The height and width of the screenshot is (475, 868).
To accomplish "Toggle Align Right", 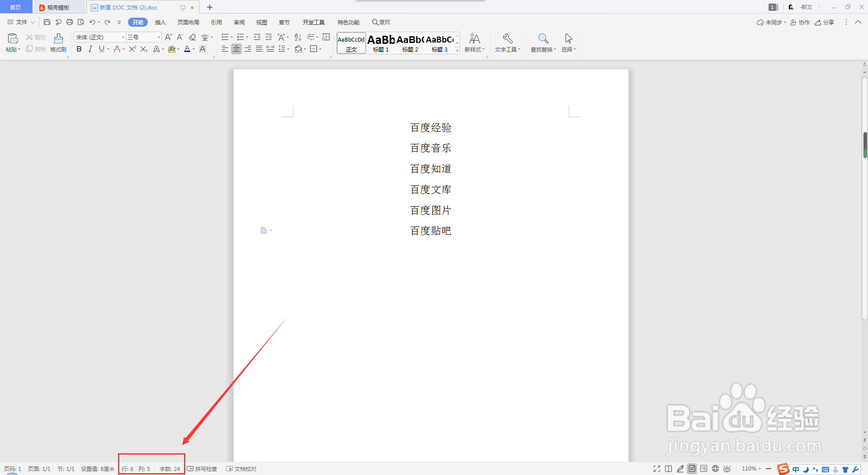I will 248,49.
